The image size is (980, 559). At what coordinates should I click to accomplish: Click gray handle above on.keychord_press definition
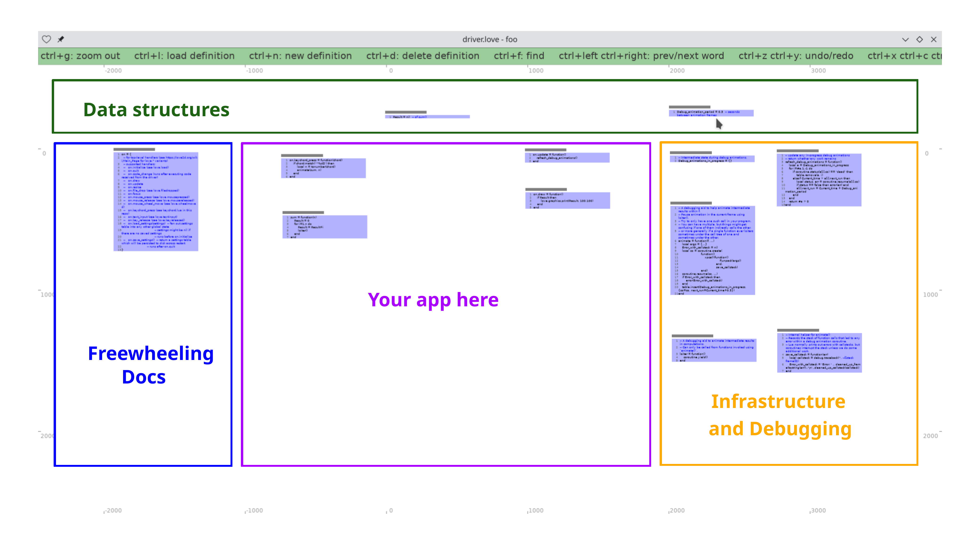(302, 155)
